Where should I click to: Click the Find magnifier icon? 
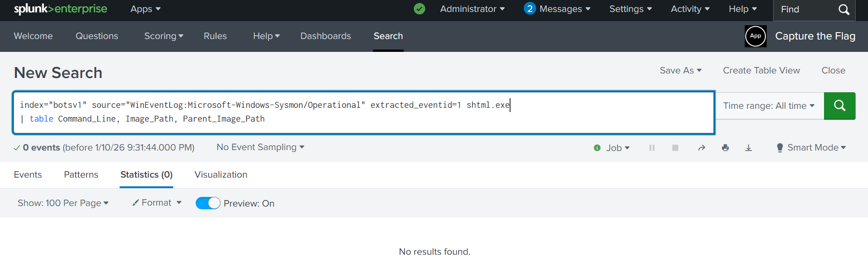[x=844, y=9]
